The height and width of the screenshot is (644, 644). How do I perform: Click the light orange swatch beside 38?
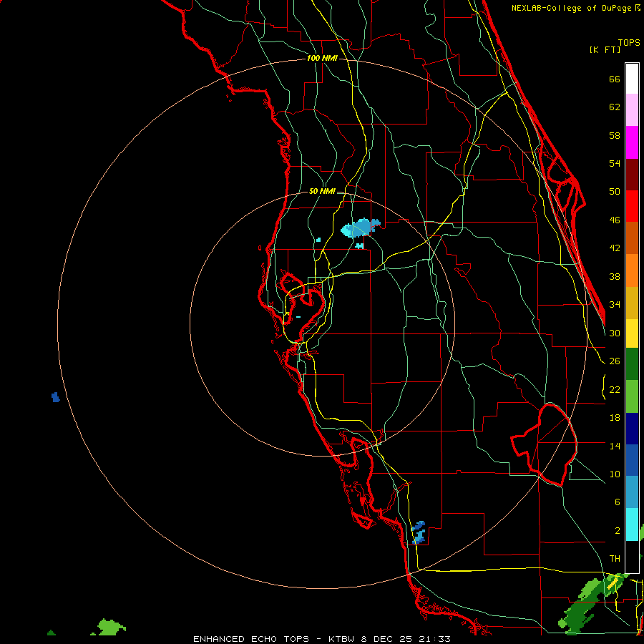click(632, 270)
